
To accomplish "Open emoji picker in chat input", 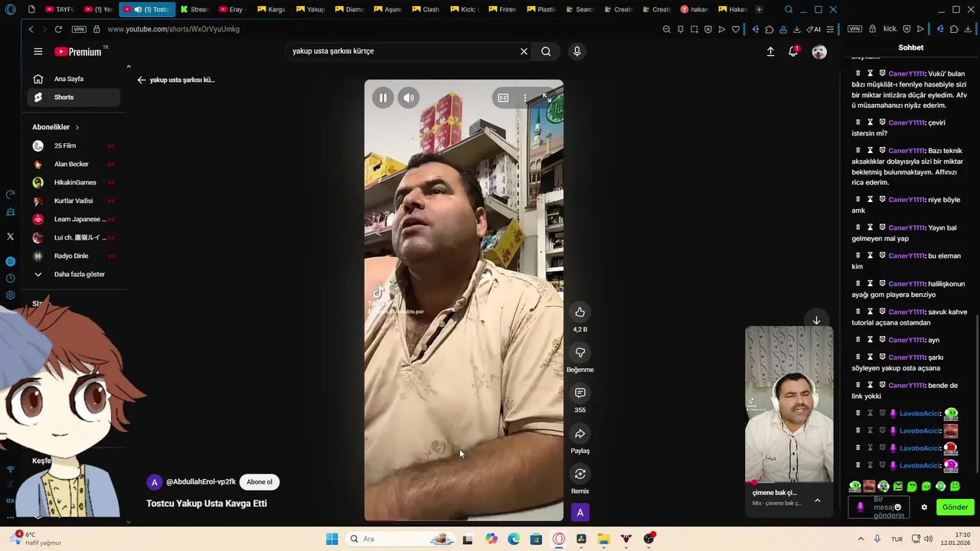I will [897, 507].
